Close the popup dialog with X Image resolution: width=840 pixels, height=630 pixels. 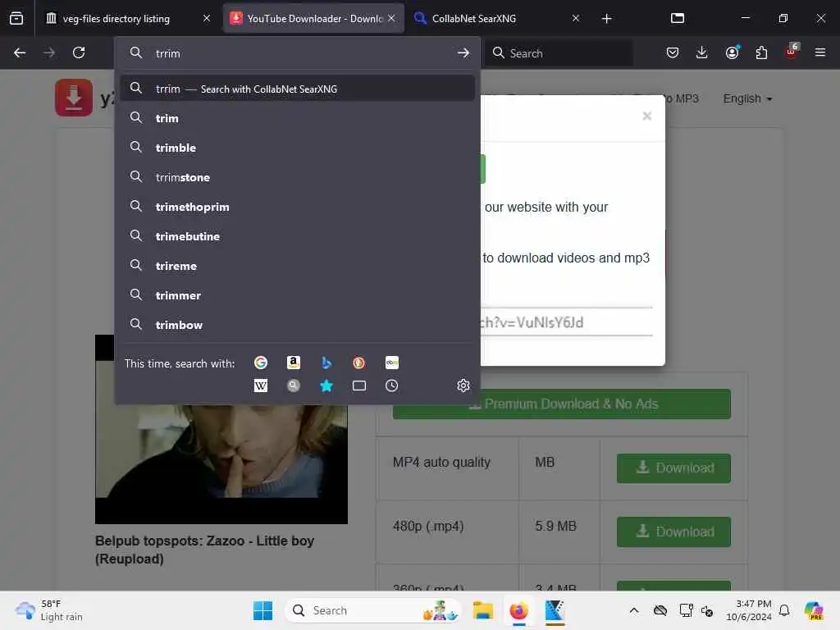click(x=647, y=116)
